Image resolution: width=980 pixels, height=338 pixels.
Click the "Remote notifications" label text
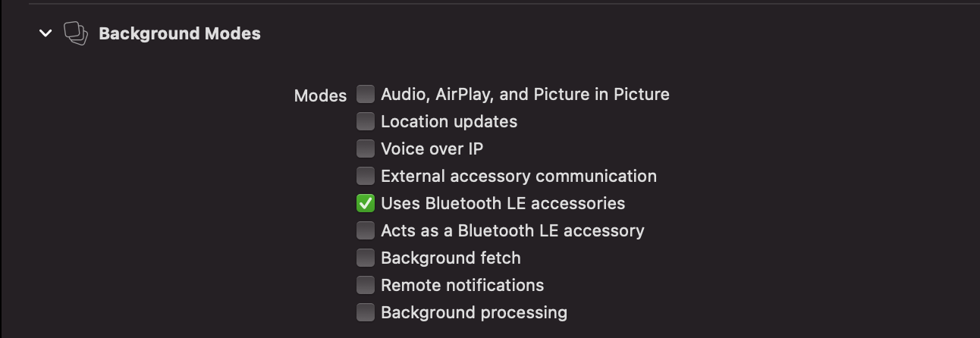tap(463, 285)
